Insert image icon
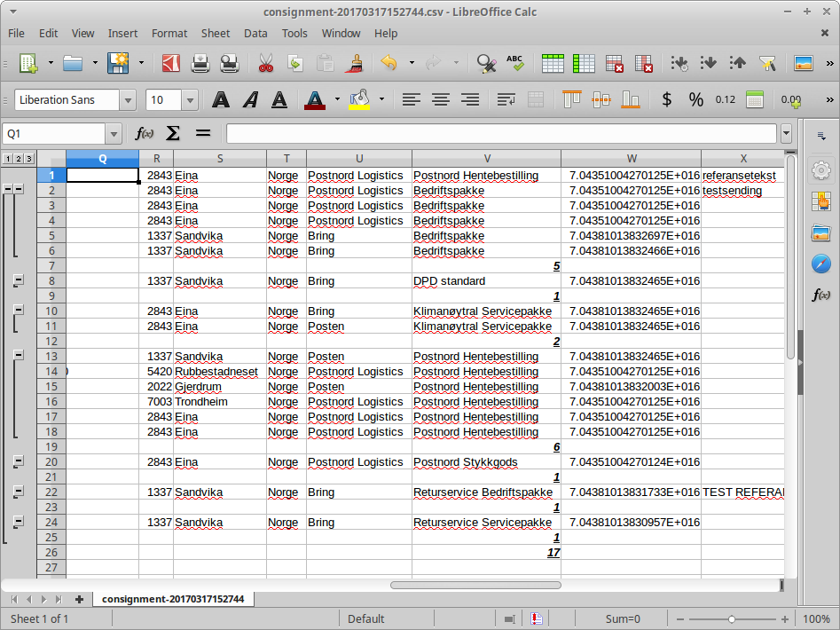 (x=804, y=63)
